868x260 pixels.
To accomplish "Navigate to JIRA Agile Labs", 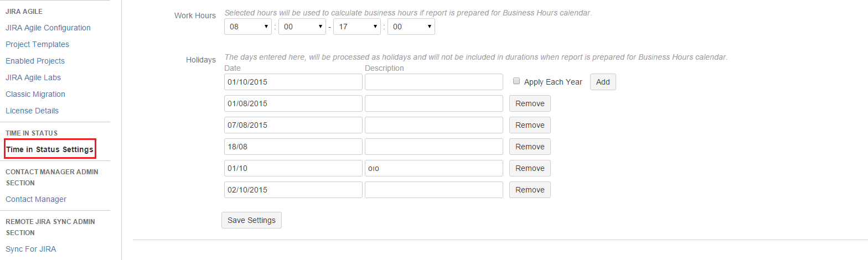I will 33,77.
